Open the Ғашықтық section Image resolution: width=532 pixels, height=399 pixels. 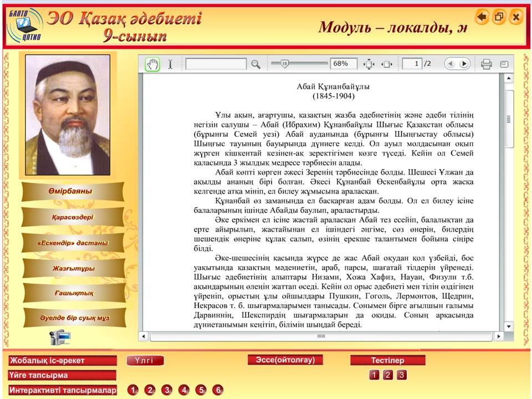click(74, 293)
